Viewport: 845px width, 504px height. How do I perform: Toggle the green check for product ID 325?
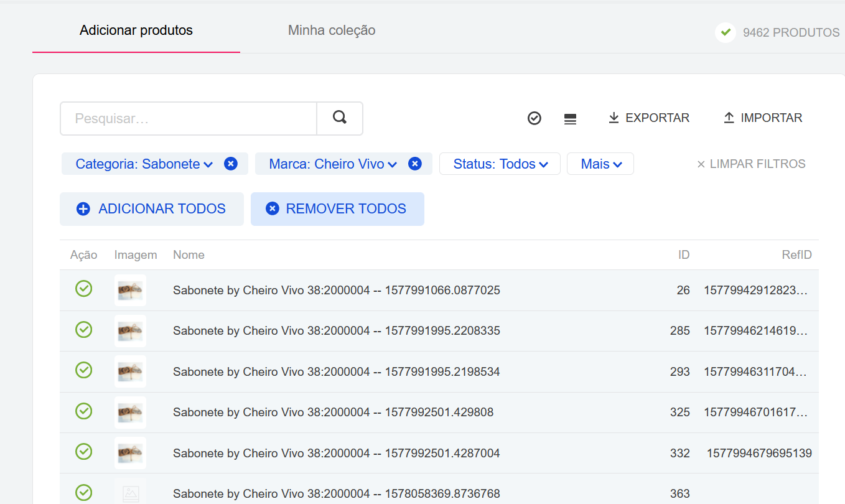pos(83,411)
